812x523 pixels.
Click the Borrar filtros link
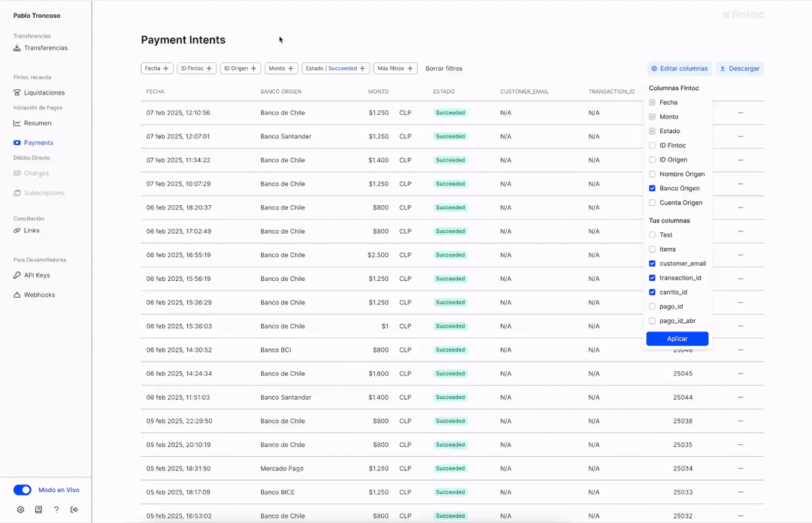pyautogui.click(x=444, y=68)
